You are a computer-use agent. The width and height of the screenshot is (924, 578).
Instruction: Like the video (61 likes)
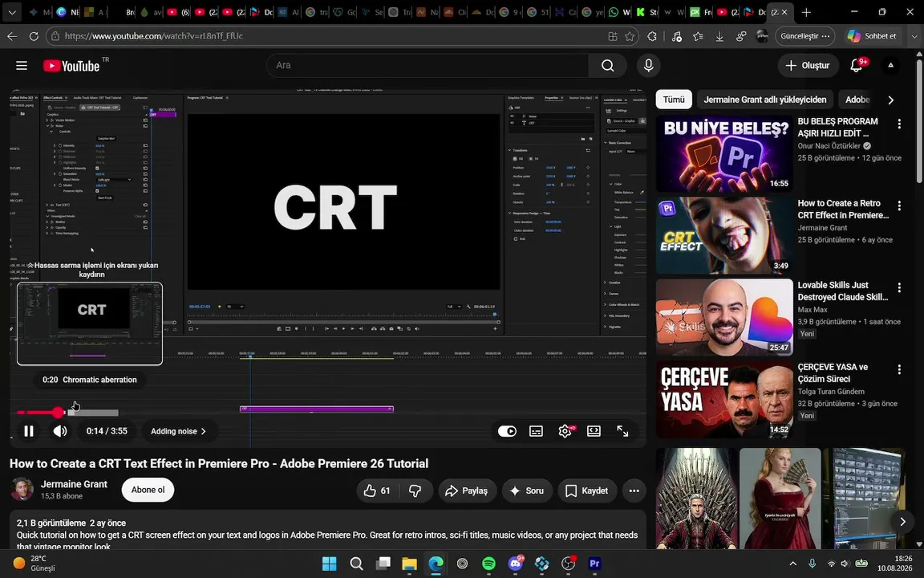[377, 490]
